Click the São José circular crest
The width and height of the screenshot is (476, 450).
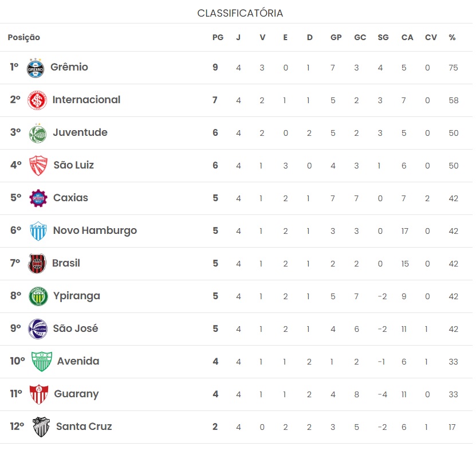click(x=38, y=329)
